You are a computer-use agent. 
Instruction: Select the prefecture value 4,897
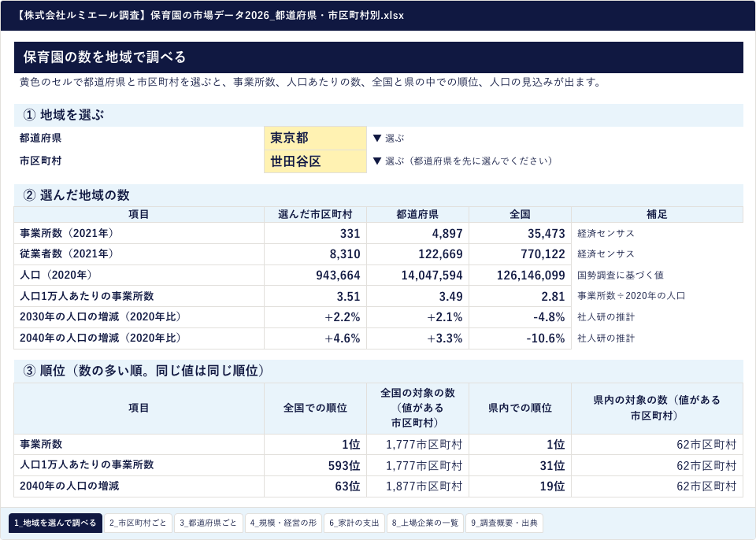tap(417, 233)
